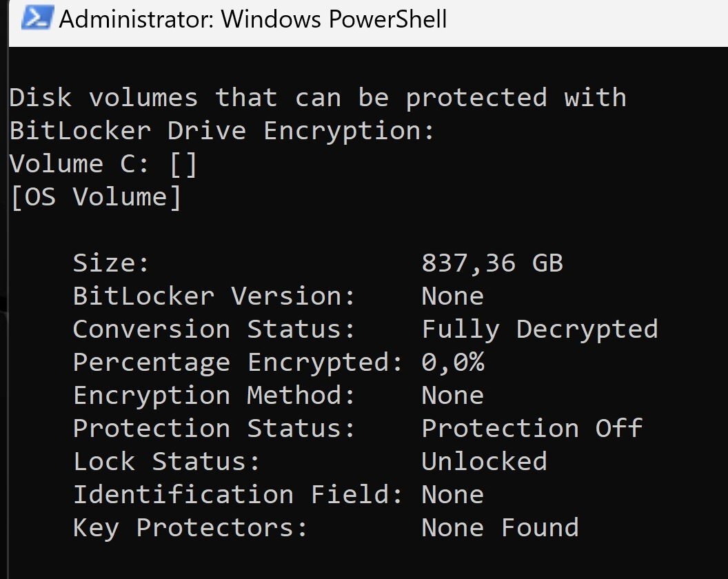Place cursor on 'Disk volumes that can be protected' line

coord(318,98)
